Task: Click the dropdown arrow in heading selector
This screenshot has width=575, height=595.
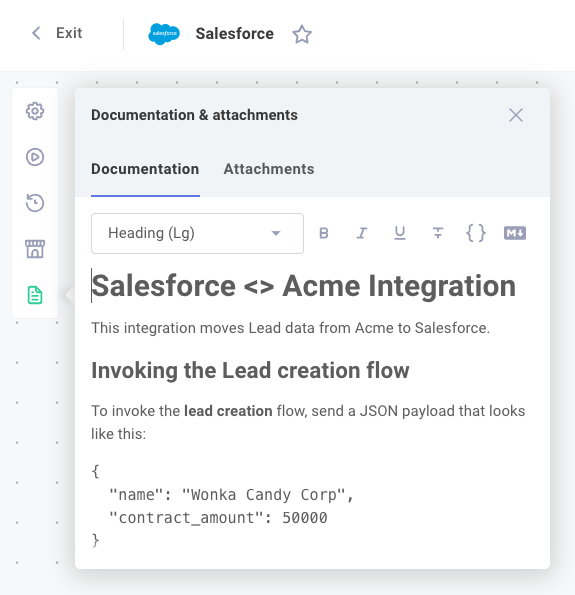Action: click(x=276, y=233)
